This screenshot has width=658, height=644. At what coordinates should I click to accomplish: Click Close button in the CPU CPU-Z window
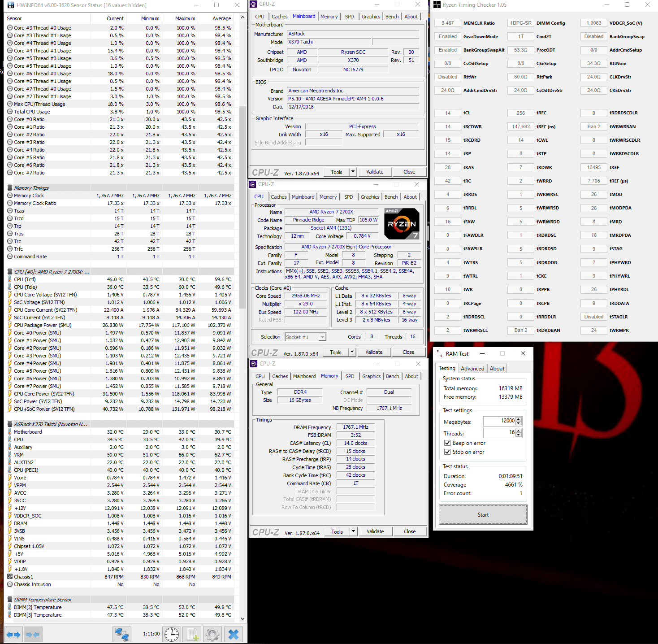[408, 352]
